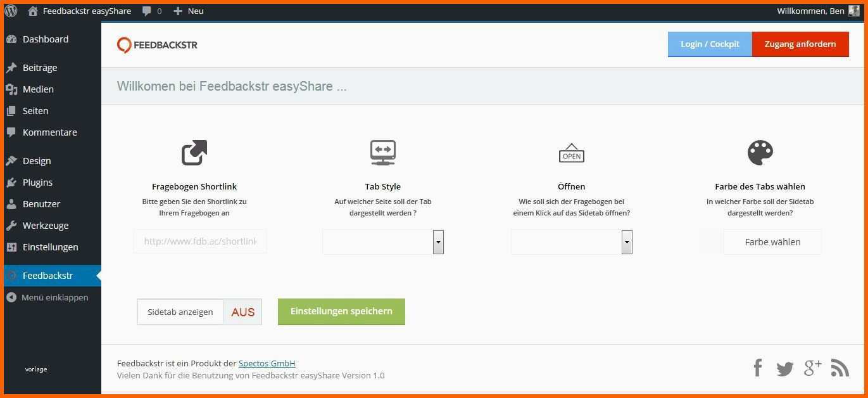Viewport: 868px width, 398px height.
Task: Toggle the Sidetab anzeigen AUS switch
Action: (x=243, y=312)
